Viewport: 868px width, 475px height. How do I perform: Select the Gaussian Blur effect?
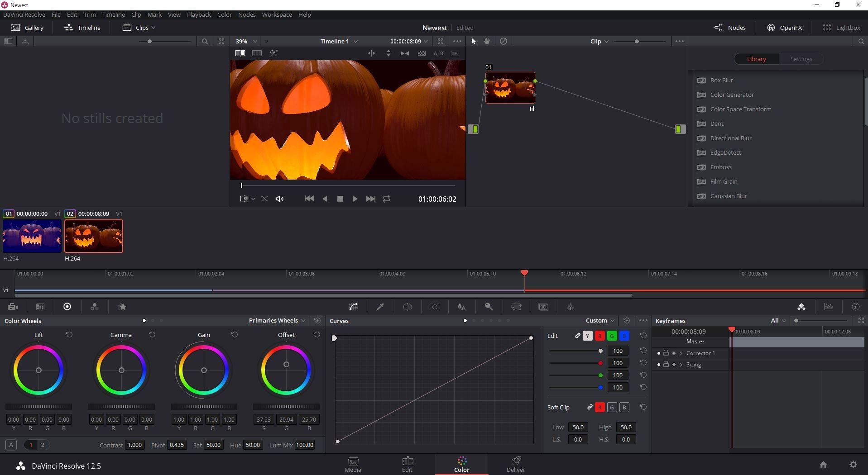(728, 196)
